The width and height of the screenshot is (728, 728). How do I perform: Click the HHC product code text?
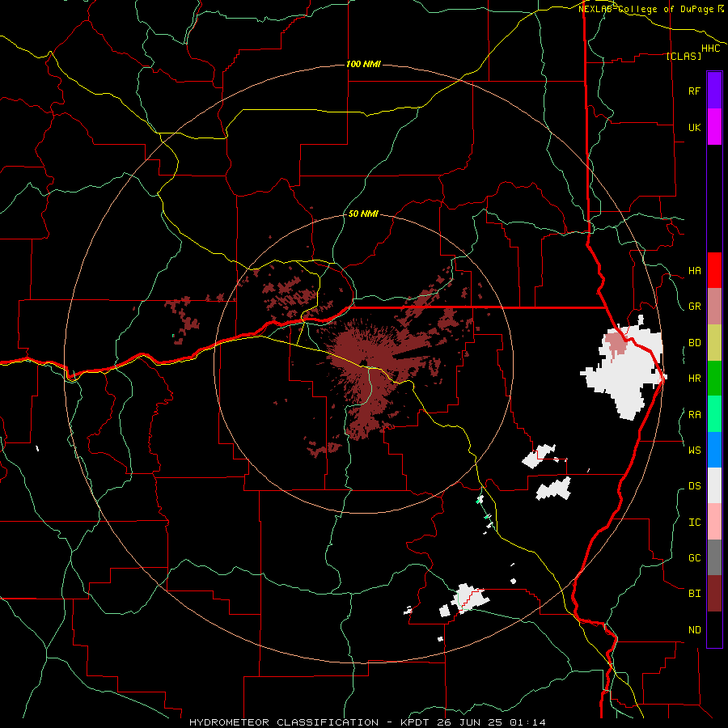(710, 49)
